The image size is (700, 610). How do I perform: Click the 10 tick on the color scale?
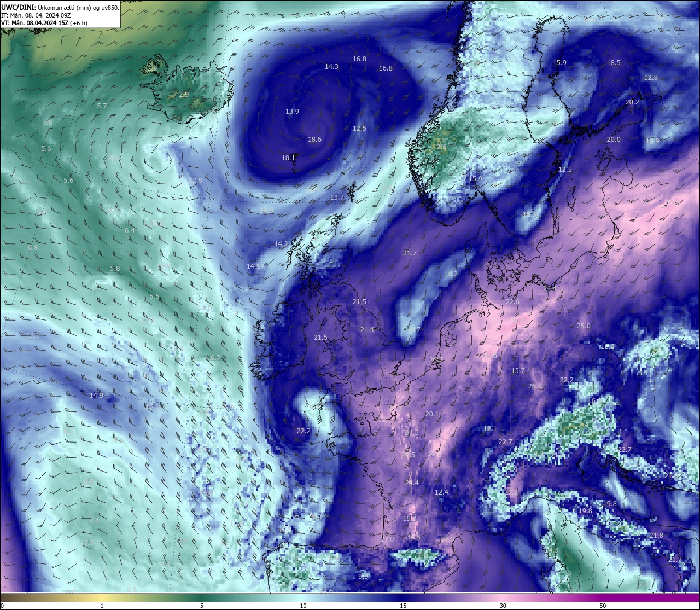(x=303, y=605)
